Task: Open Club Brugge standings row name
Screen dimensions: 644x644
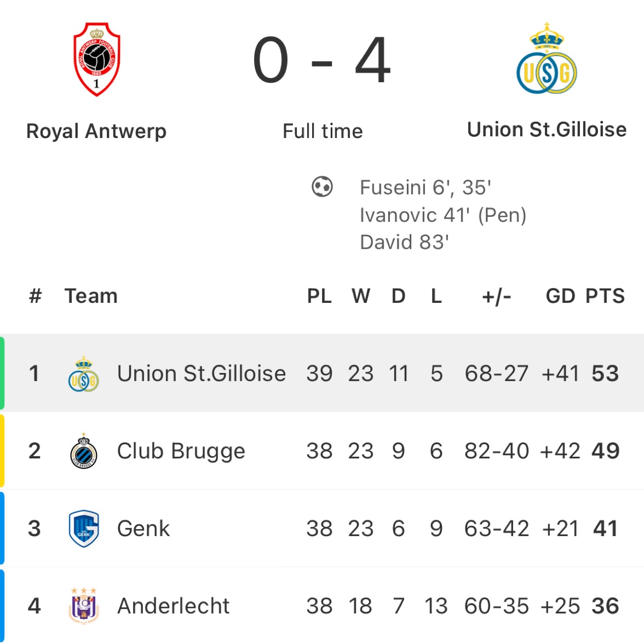Action: click(181, 451)
